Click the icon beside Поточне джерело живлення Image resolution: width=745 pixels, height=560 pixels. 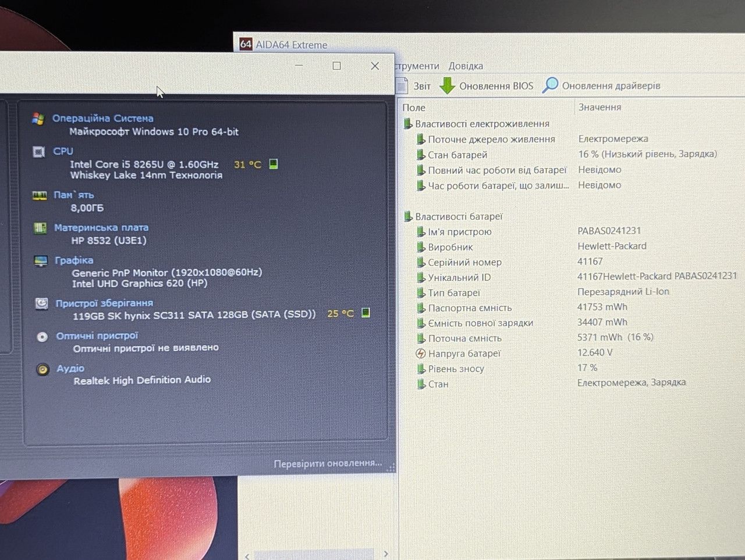421,139
